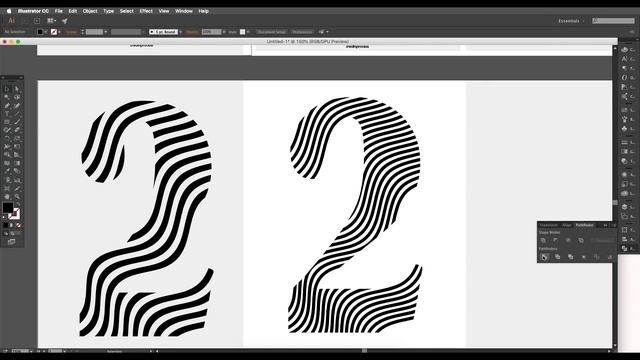Click the left bold striped number 2
The height and width of the screenshot is (360, 640).
click(147, 218)
